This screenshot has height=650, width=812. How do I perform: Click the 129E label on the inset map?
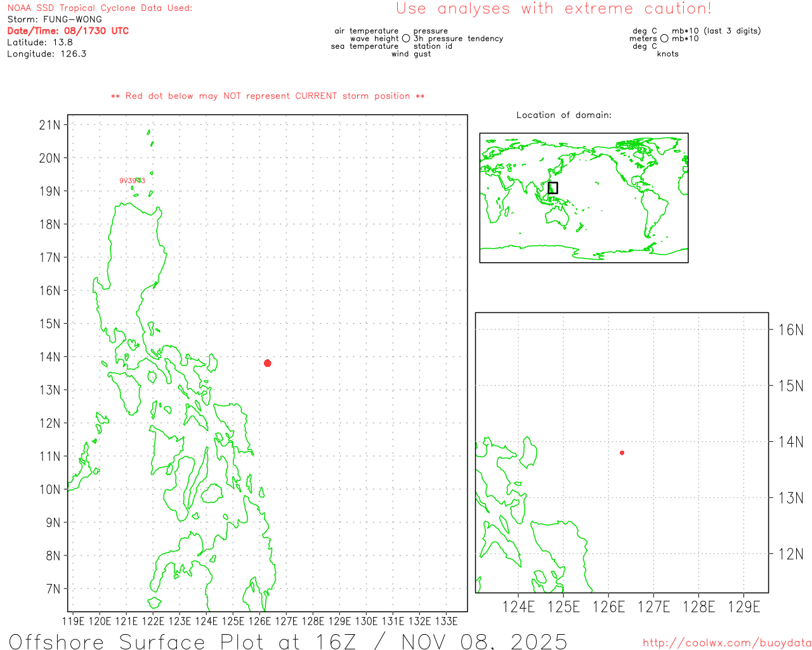click(x=743, y=607)
